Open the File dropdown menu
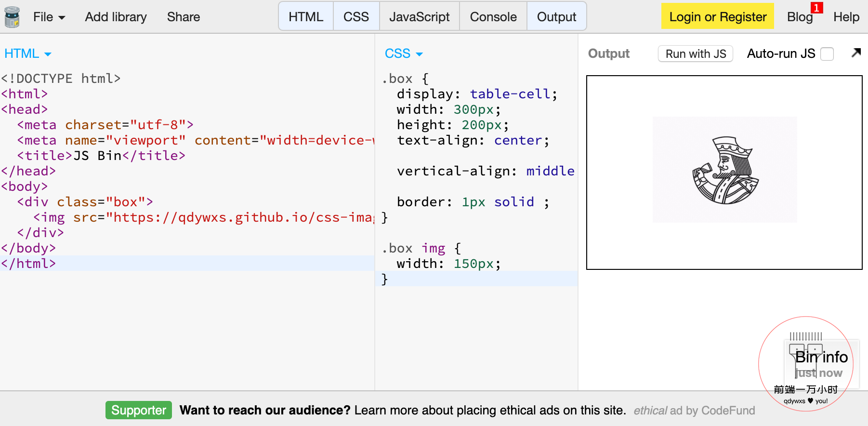 pyautogui.click(x=49, y=17)
